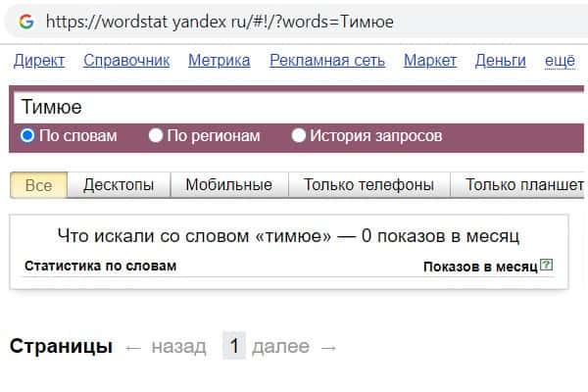Expand the ещё services menu
588x392 pixels.
pos(560,61)
